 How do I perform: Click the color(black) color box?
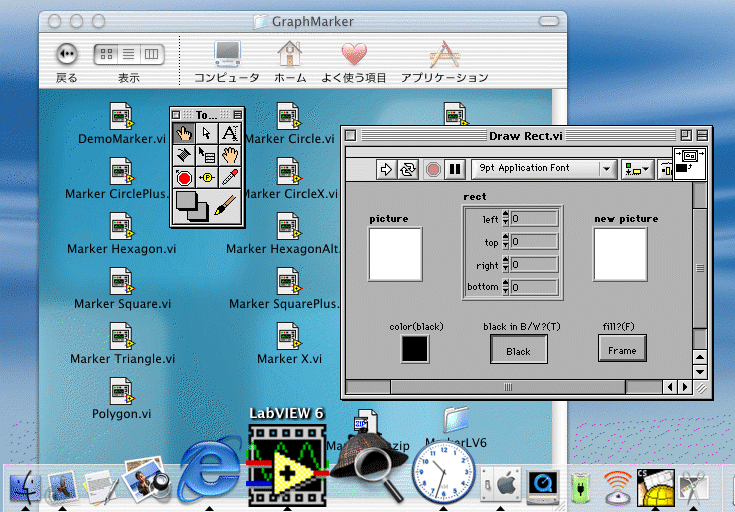pos(415,349)
